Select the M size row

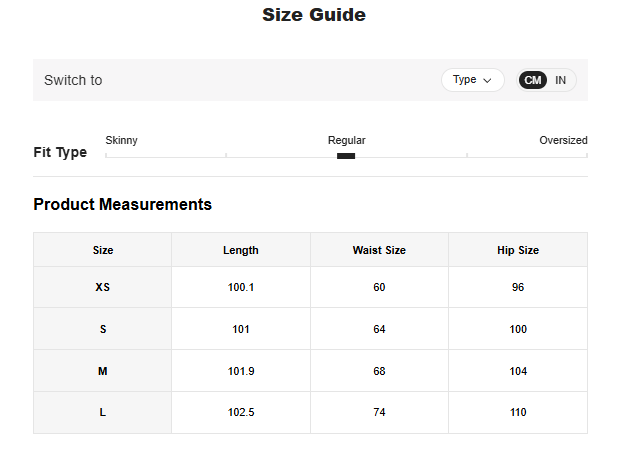103,371
